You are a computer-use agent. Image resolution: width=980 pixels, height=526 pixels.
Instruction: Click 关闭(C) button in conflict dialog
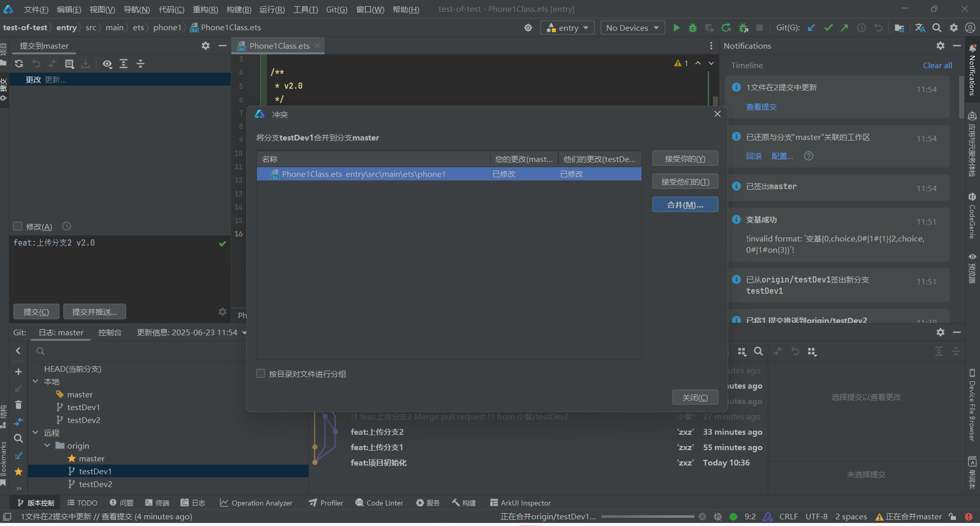pos(695,397)
